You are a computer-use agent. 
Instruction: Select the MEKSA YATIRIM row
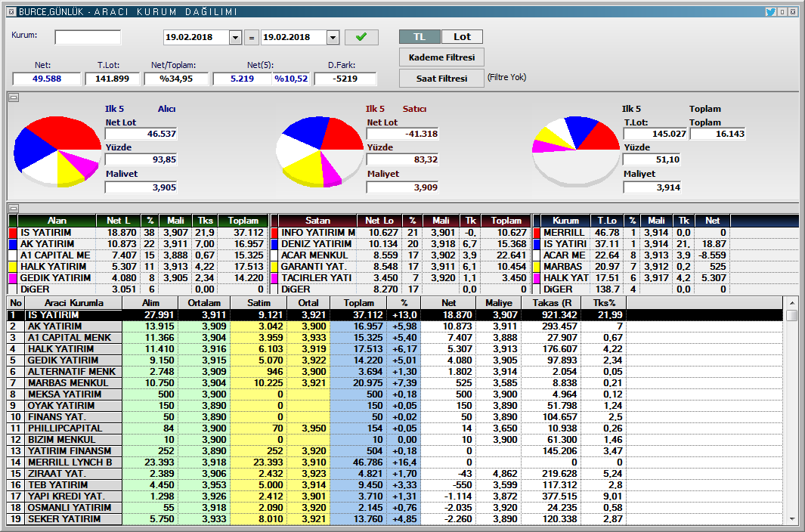click(395, 394)
